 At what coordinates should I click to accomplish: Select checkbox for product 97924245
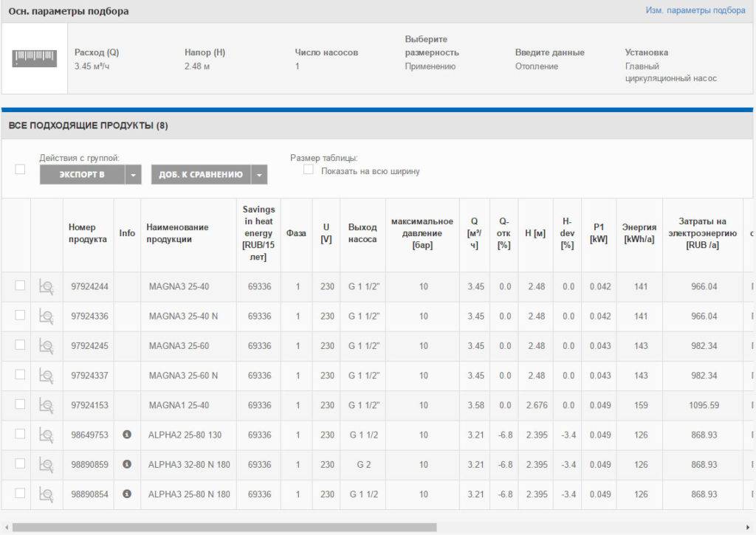click(20, 345)
